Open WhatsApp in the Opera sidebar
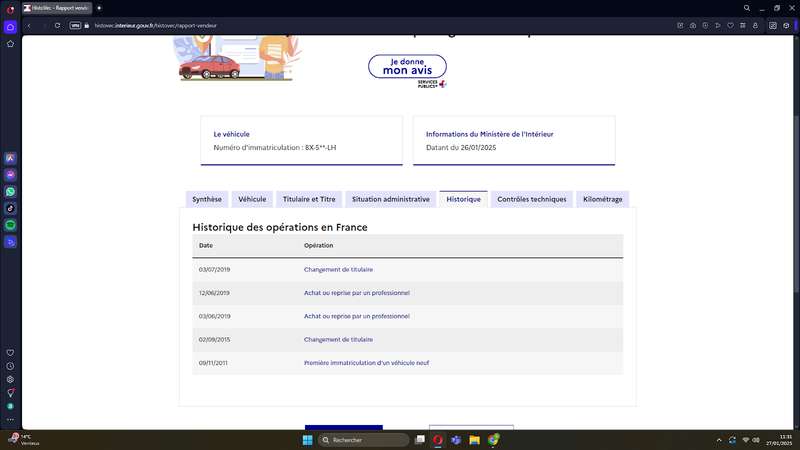 [x=10, y=192]
